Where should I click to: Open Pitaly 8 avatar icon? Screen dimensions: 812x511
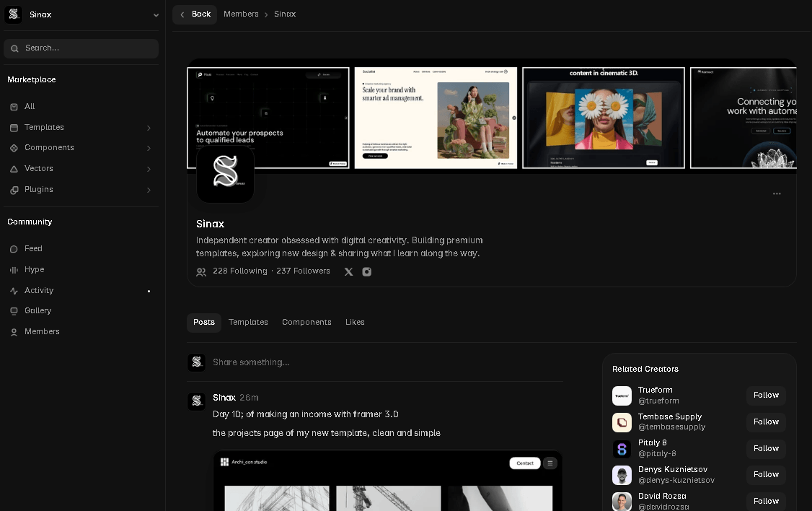tap(622, 450)
